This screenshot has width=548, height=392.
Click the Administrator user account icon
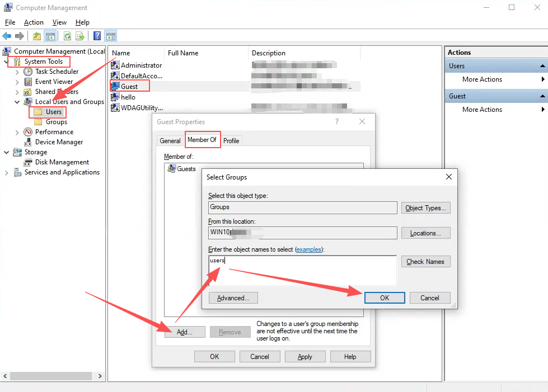click(115, 65)
